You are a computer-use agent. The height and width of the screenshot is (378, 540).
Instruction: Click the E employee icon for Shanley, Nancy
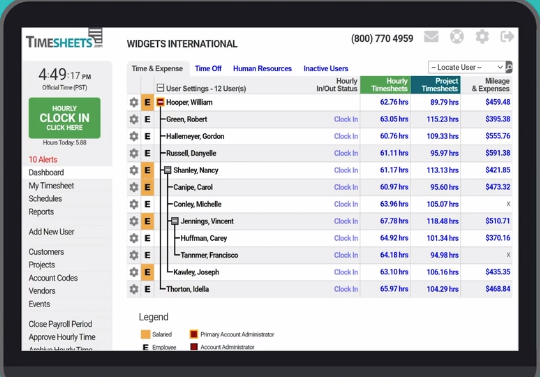[147, 170]
